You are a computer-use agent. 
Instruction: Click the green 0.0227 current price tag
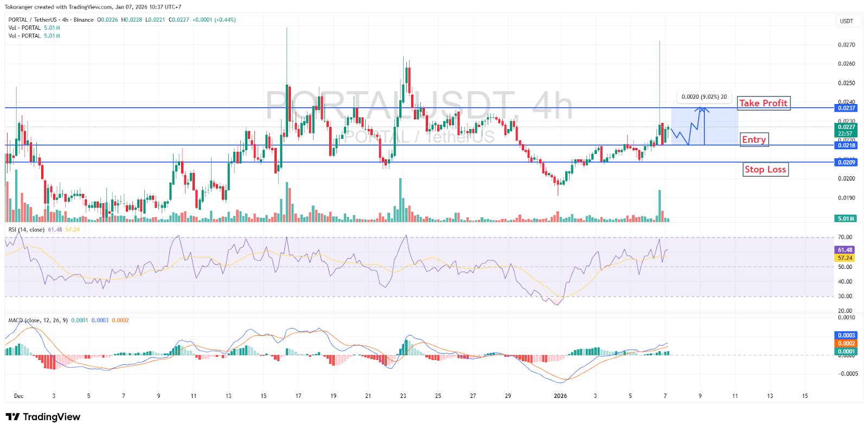point(846,127)
